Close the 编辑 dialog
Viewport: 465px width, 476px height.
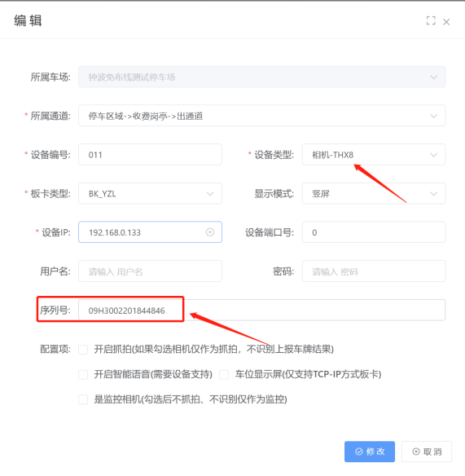(446, 22)
